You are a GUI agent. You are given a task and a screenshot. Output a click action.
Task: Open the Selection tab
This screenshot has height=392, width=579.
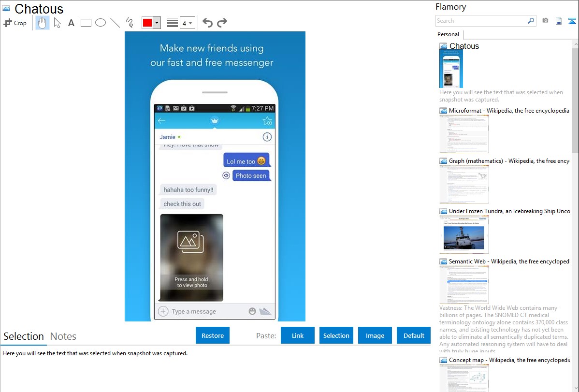coord(24,336)
